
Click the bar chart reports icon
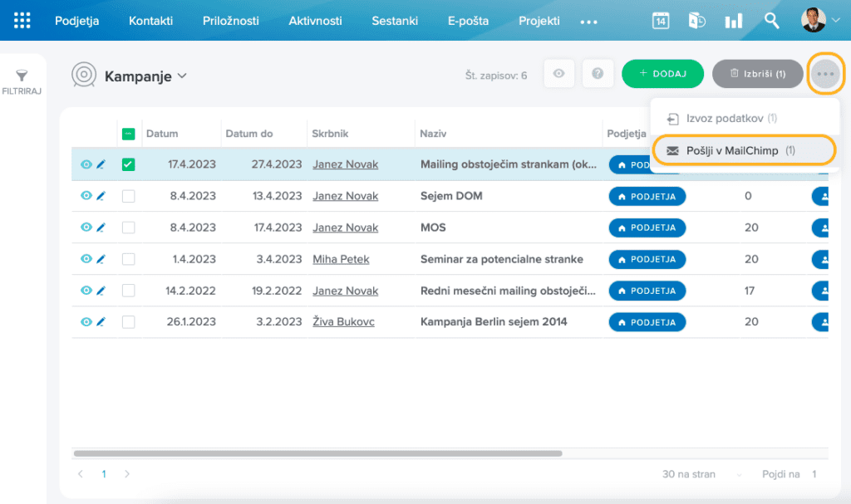pos(733,21)
